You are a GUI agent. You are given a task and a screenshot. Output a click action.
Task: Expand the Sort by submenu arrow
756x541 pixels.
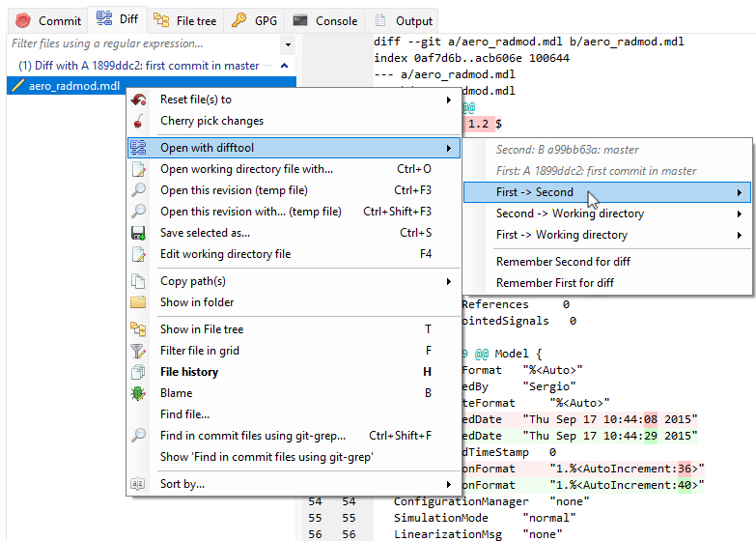[x=449, y=484]
